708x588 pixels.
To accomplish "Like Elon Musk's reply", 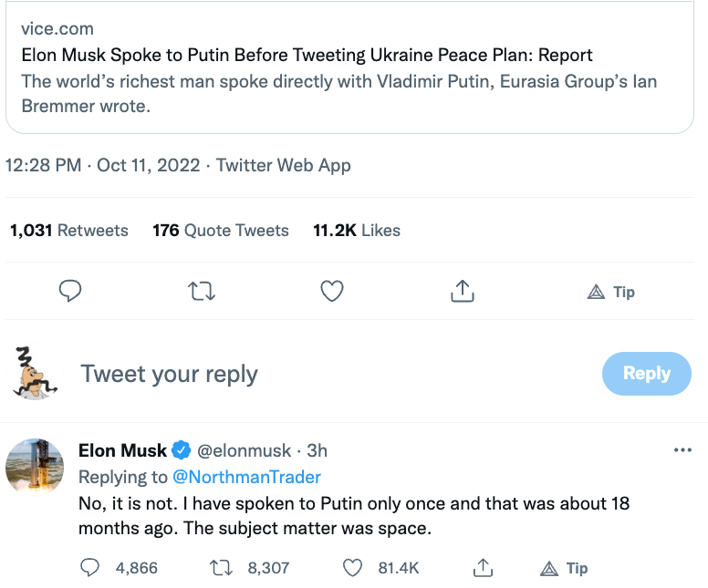I will [x=353, y=568].
